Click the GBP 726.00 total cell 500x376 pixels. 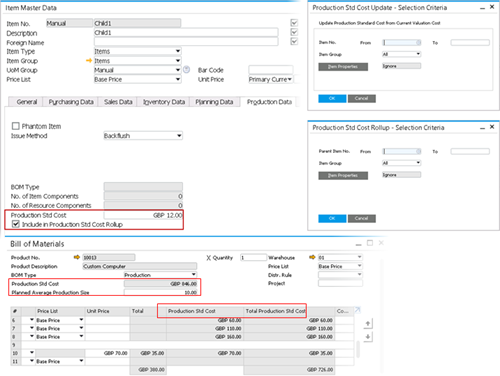pos(289,370)
